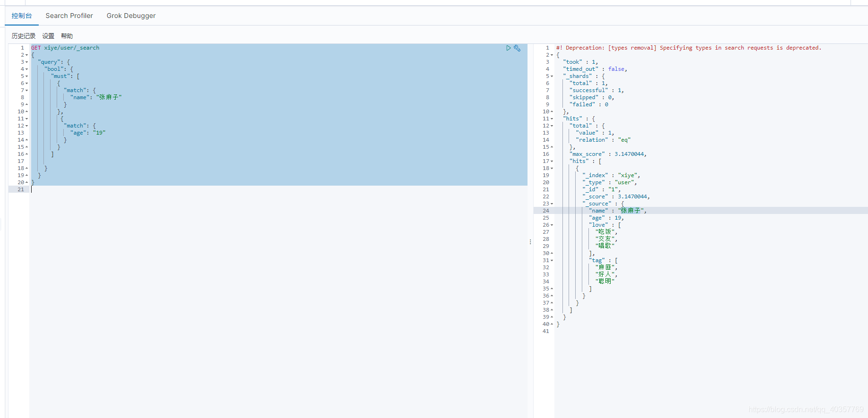The height and width of the screenshot is (418, 868).
Task: Open 历史记录 history panel
Action: point(24,36)
